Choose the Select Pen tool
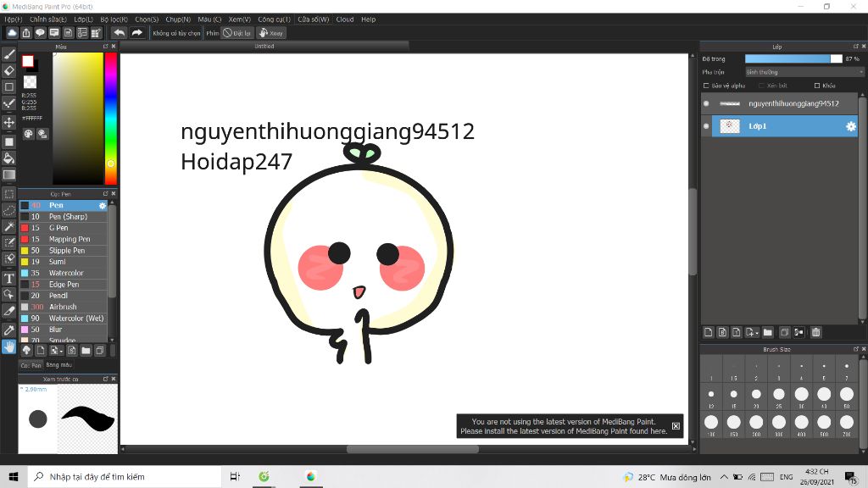868x488 pixels. coord(8,242)
